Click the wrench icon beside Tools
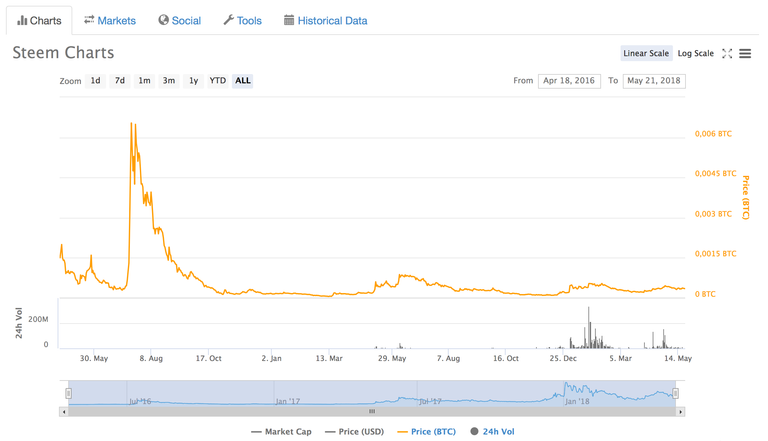 228,20
